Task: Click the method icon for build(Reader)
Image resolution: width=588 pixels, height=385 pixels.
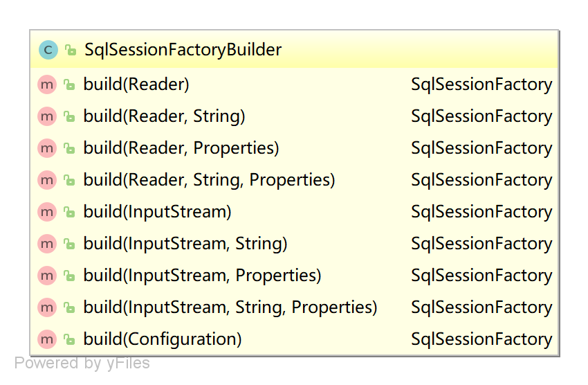Action: pos(47,85)
